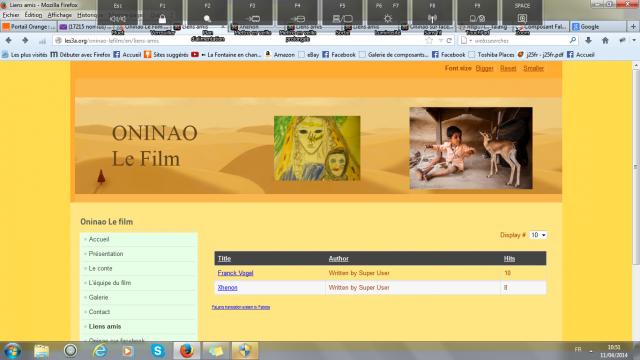Image resolution: width=640 pixels, height=360 pixels.
Task: Open a new tab with the plus button
Action: click(x=633, y=27)
